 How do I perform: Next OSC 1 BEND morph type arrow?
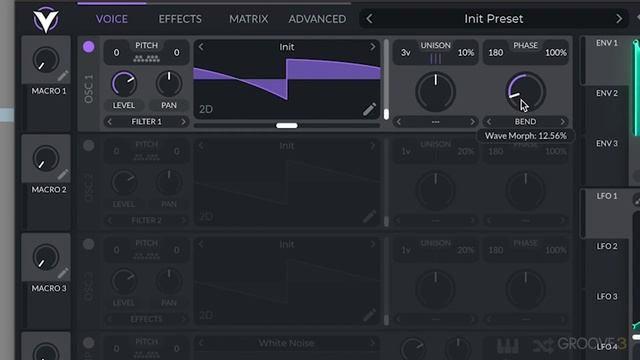tap(562, 122)
